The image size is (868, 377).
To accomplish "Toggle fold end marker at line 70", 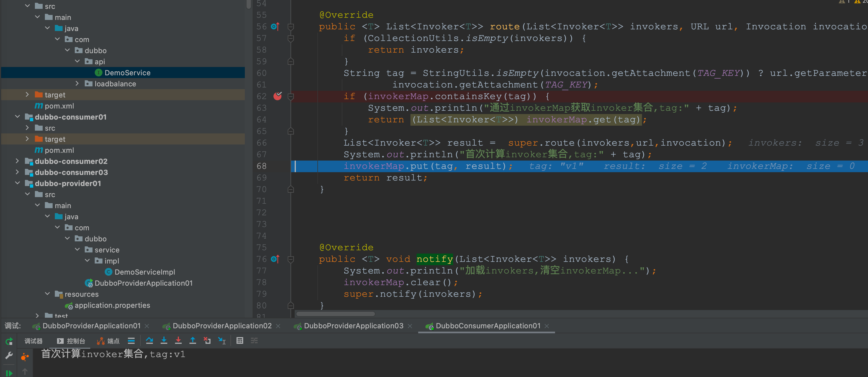I will pyautogui.click(x=291, y=189).
